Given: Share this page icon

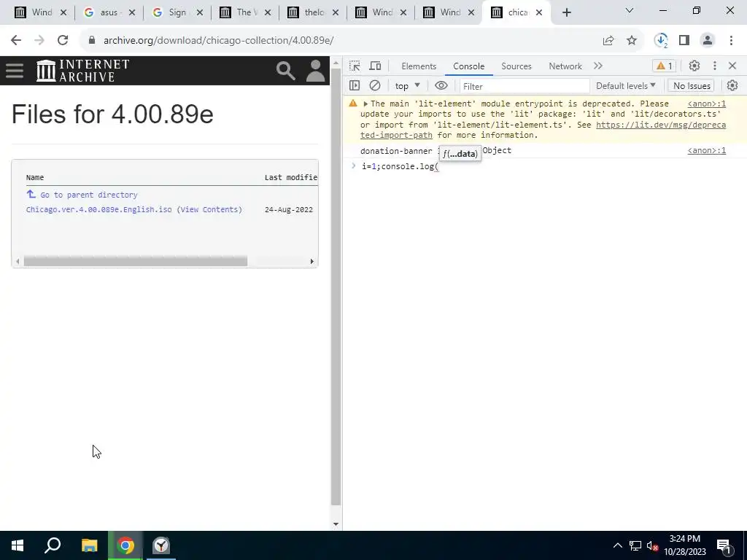Looking at the screenshot, I should coord(608,41).
